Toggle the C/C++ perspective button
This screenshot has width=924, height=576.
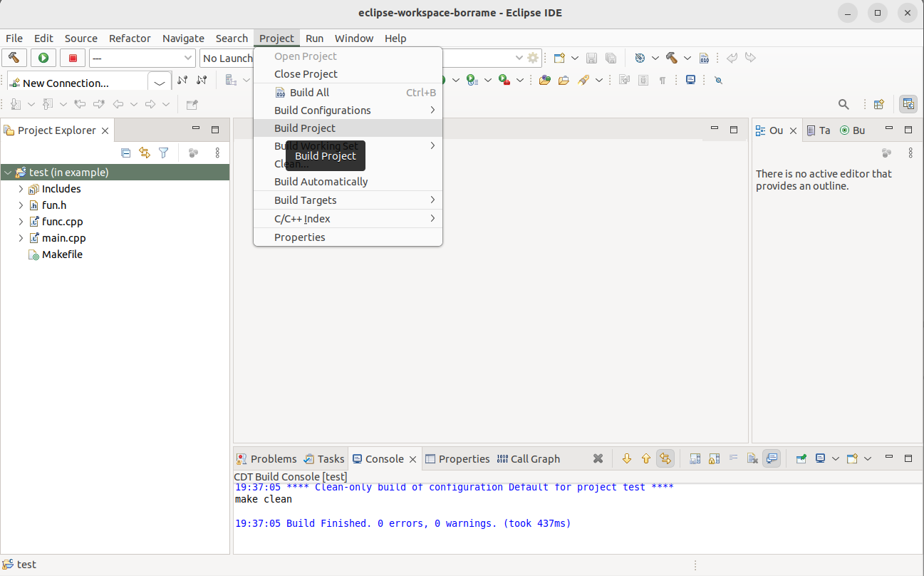908,104
